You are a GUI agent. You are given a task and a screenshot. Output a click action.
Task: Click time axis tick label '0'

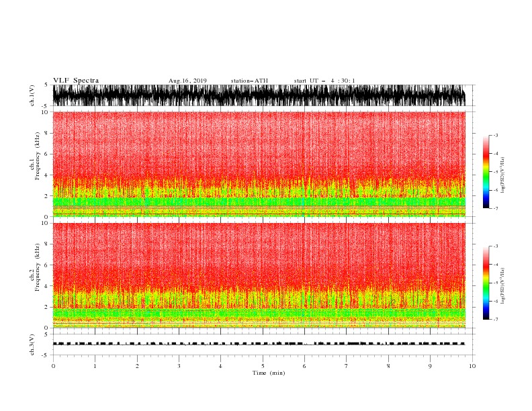point(53,366)
